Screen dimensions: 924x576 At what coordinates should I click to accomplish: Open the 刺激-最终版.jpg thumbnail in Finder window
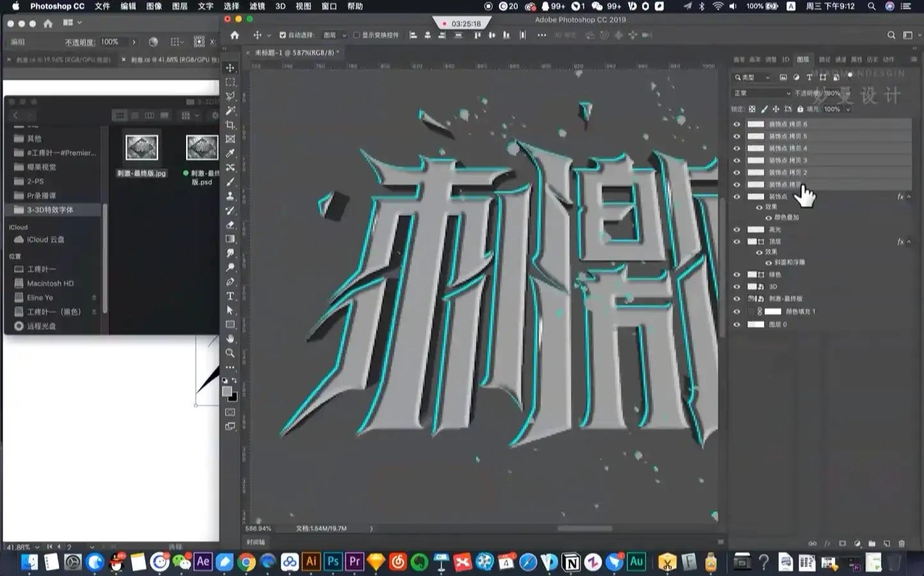click(x=141, y=147)
